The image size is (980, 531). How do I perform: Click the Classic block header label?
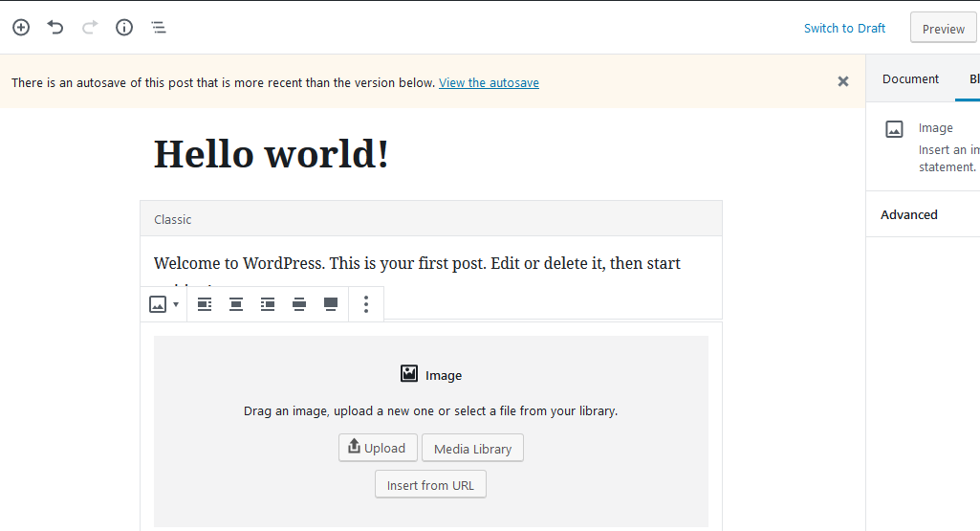pyautogui.click(x=172, y=219)
